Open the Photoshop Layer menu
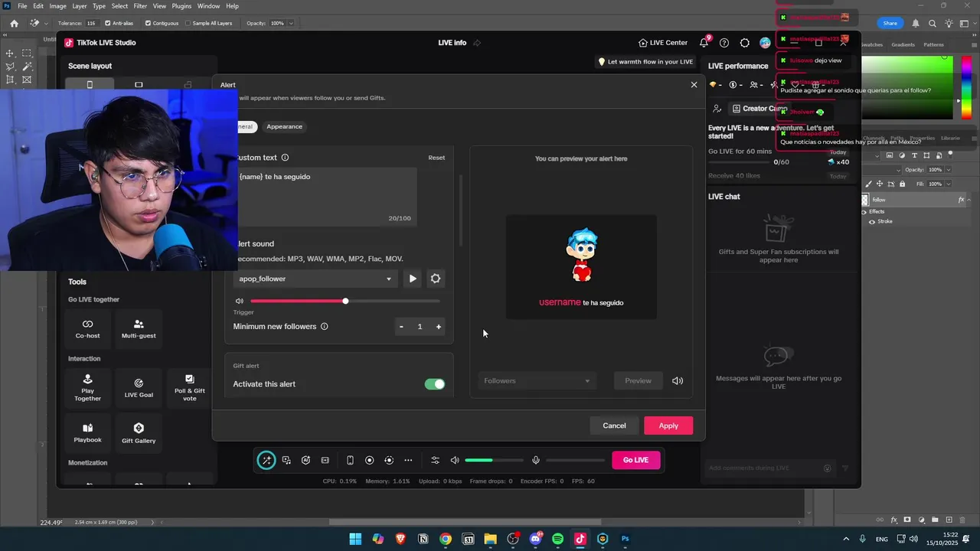 80,6
